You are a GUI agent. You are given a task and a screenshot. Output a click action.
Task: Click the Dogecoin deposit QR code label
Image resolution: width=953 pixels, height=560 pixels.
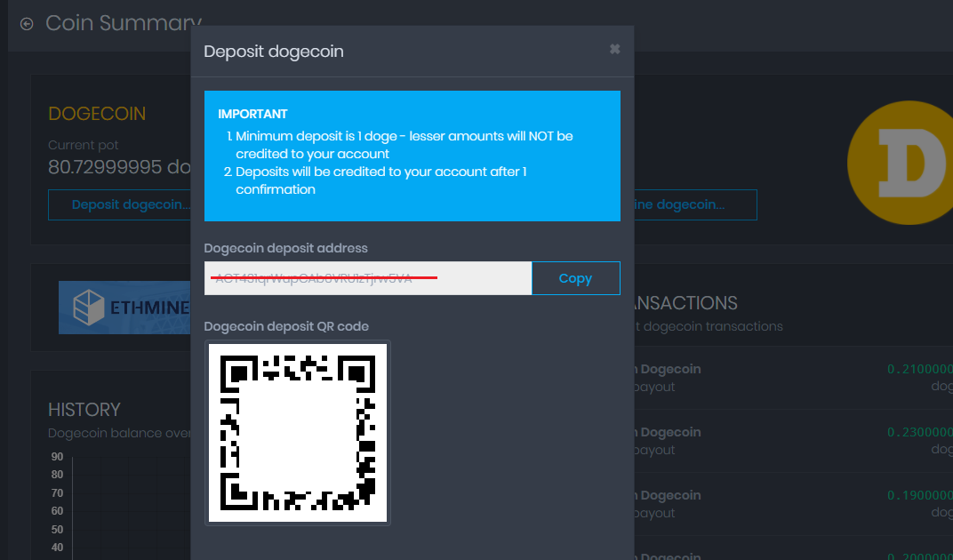(x=286, y=326)
